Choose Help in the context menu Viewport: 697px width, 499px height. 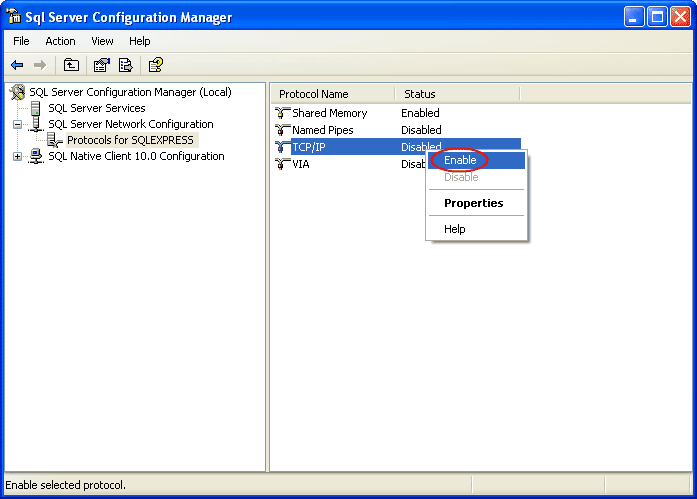coord(454,229)
